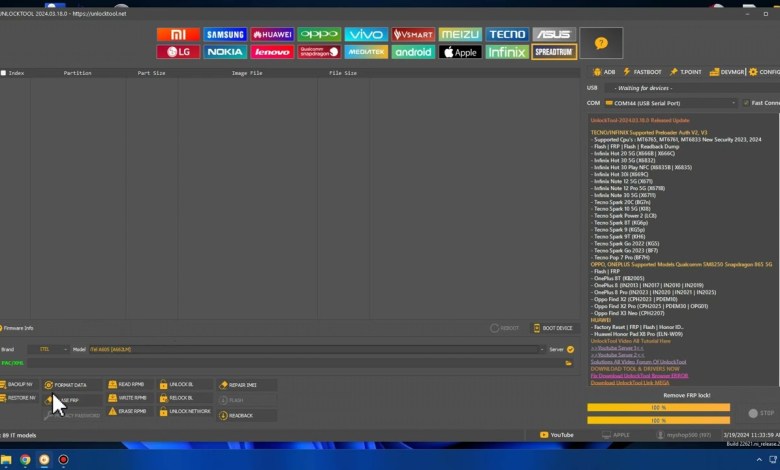Open the Config tab

(764, 72)
